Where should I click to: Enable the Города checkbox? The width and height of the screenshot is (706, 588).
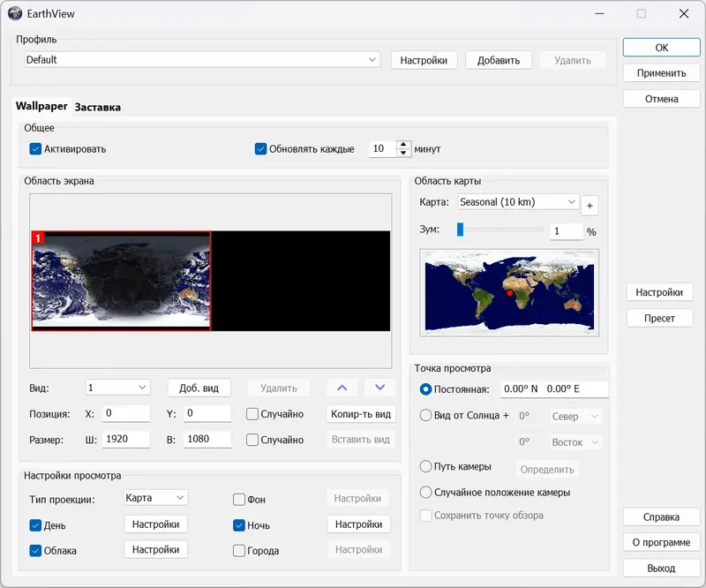click(238, 549)
